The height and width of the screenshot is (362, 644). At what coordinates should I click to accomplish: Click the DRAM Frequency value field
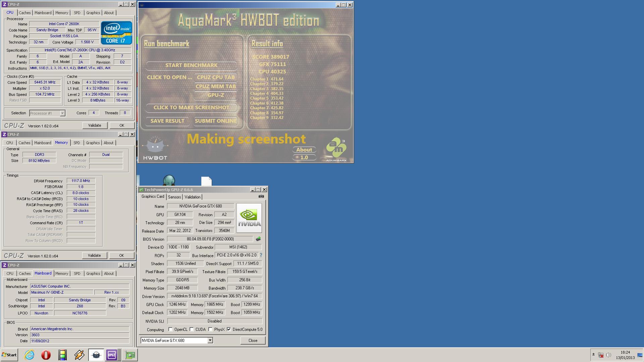point(81,181)
